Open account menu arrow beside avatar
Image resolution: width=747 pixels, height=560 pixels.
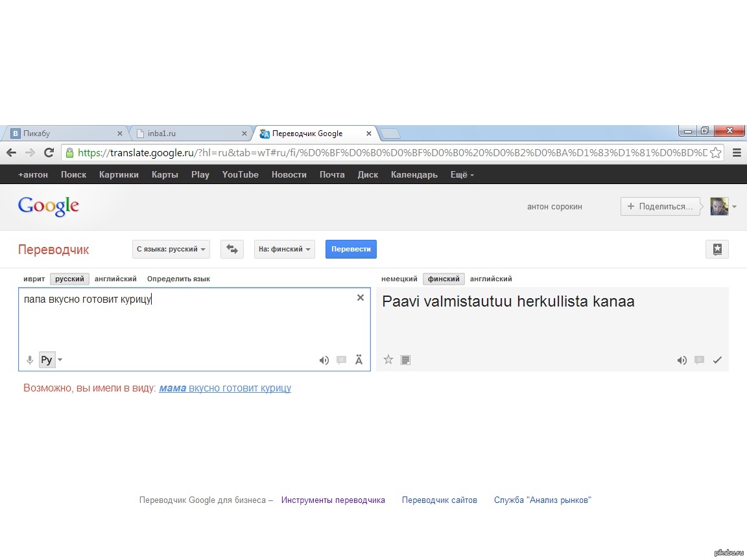pyautogui.click(x=734, y=207)
